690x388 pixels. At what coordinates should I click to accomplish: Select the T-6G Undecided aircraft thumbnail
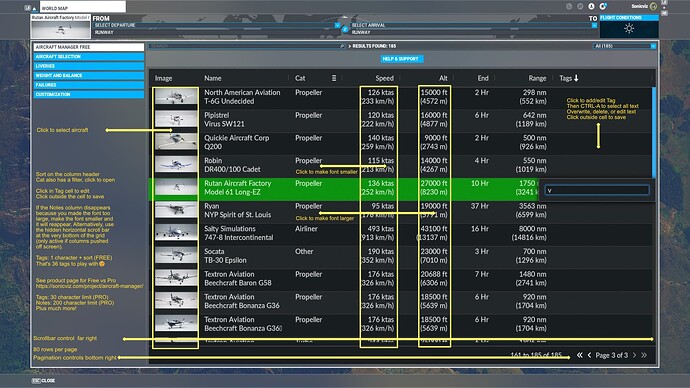[176, 97]
